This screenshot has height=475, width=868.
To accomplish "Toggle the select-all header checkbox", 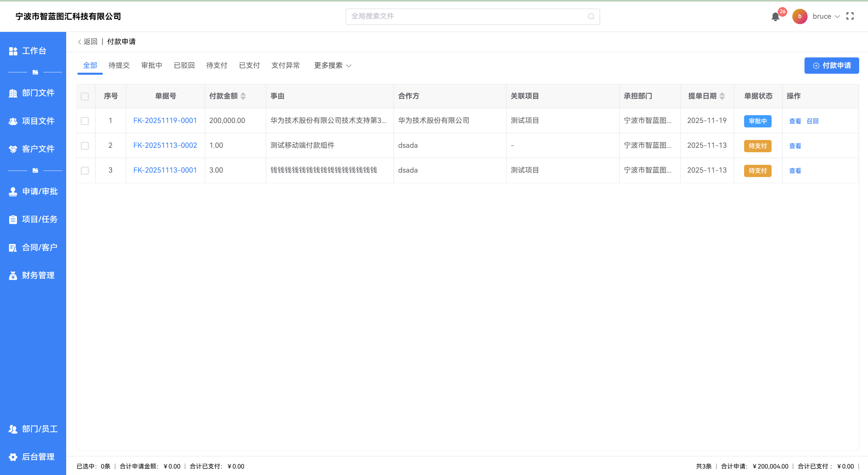I will 85,96.
